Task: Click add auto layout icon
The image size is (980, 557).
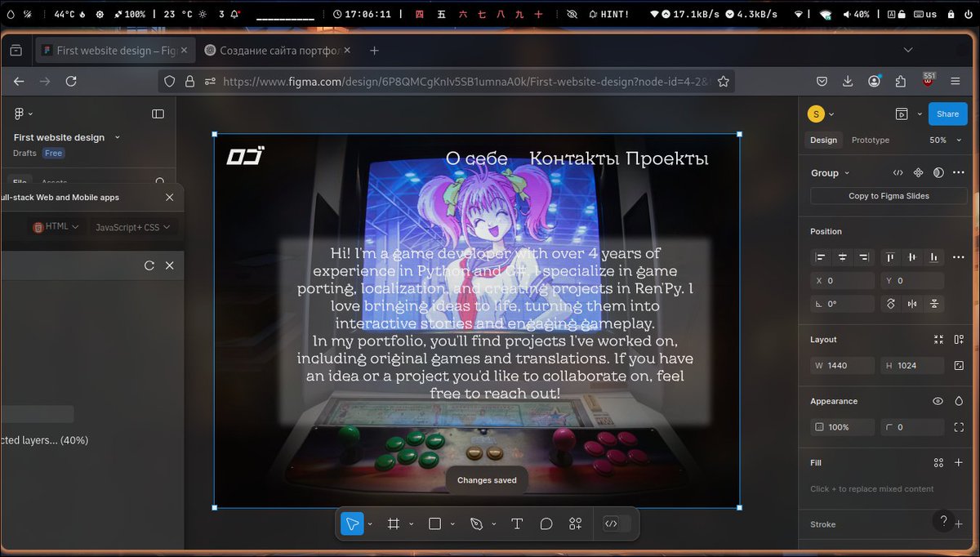Action: [x=959, y=340]
